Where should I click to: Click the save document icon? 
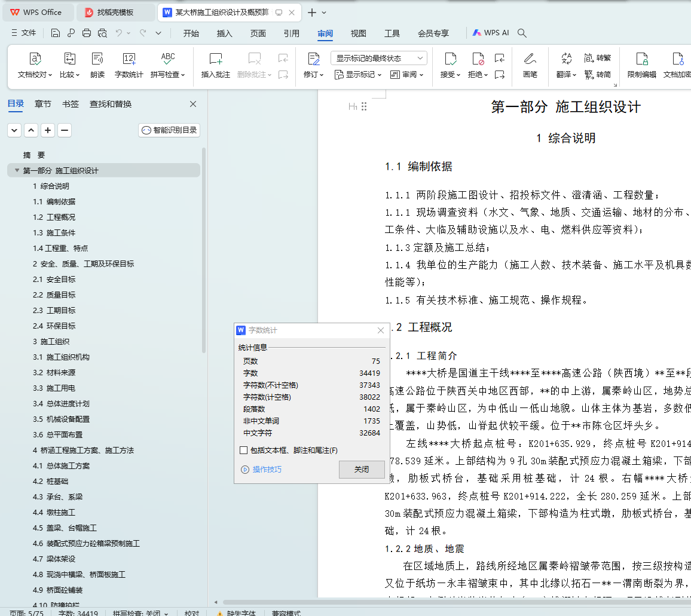[x=56, y=33]
